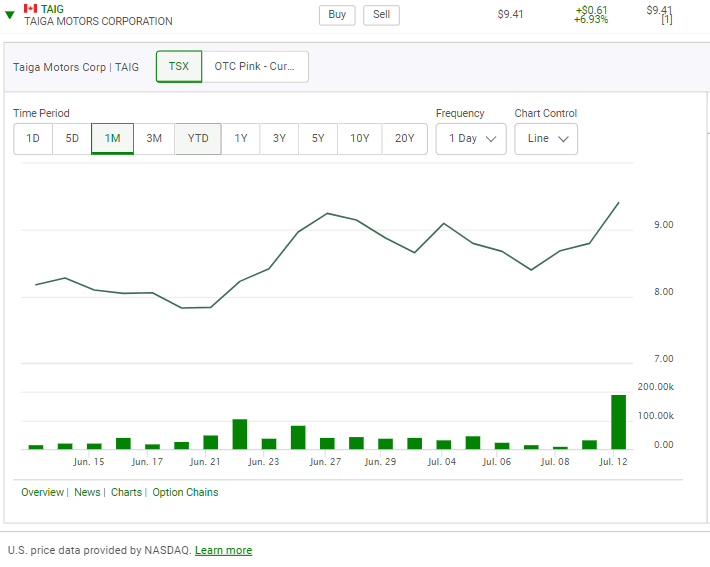Click the Taiga Motors Corp | TAIG chart title
This screenshot has width=710, height=567.
(76, 67)
